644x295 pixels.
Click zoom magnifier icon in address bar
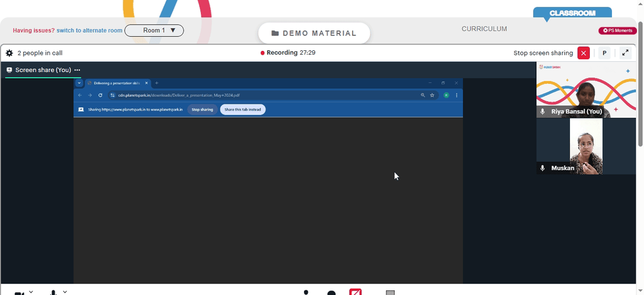422,95
